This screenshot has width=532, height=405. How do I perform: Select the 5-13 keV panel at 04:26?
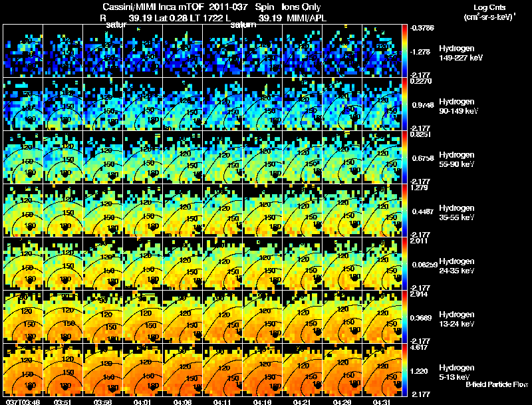[342, 370]
